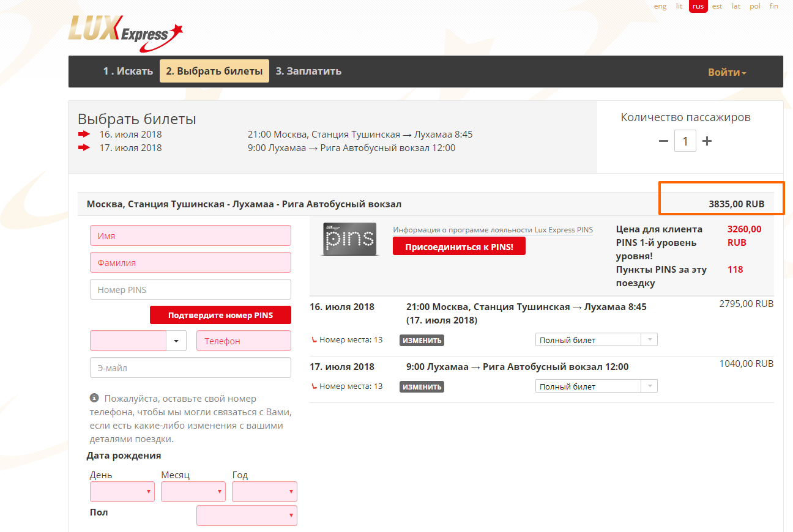Screen dimensions: 793x532
Task: Click the route title Москва, Станция Тушинская - Лухамаа
Action: tap(244, 204)
